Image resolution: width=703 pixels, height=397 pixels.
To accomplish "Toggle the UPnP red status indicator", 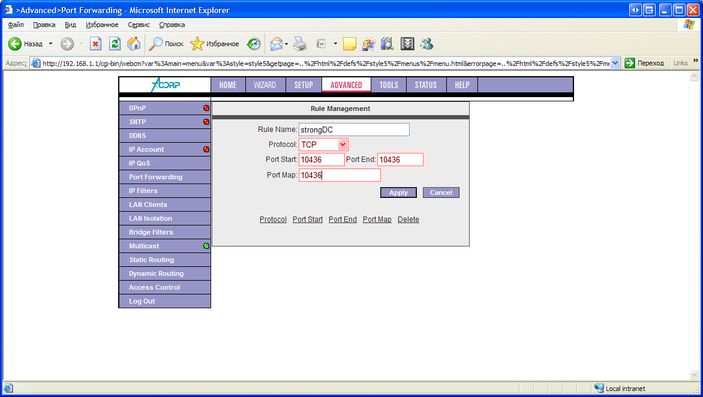I will (x=206, y=108).
